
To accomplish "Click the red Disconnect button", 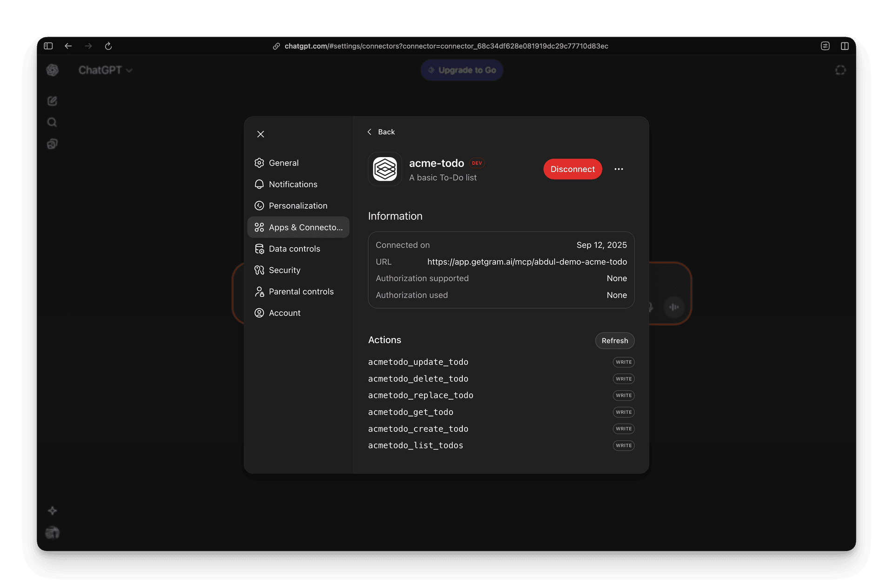I will point(573,169).
